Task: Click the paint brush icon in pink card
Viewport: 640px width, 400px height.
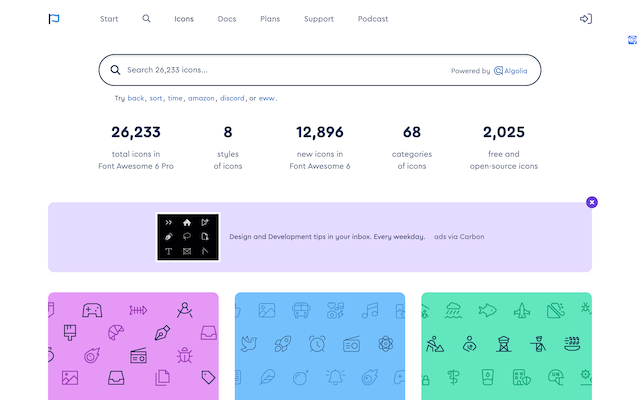Action: click(70, 333)
